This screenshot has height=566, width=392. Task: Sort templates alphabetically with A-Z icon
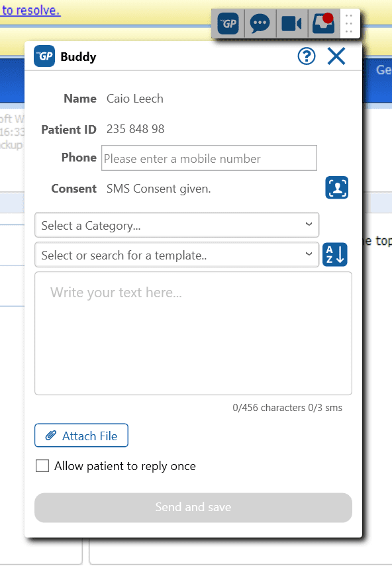tap(335, 254)
